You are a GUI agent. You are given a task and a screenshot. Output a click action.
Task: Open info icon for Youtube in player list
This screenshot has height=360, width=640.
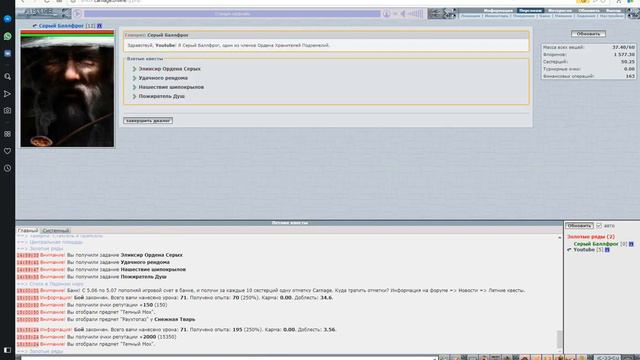click(607, 250)
